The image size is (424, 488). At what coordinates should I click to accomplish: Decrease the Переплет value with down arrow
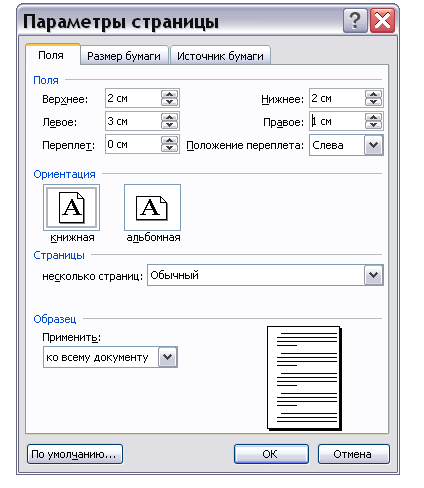(170, 148)
